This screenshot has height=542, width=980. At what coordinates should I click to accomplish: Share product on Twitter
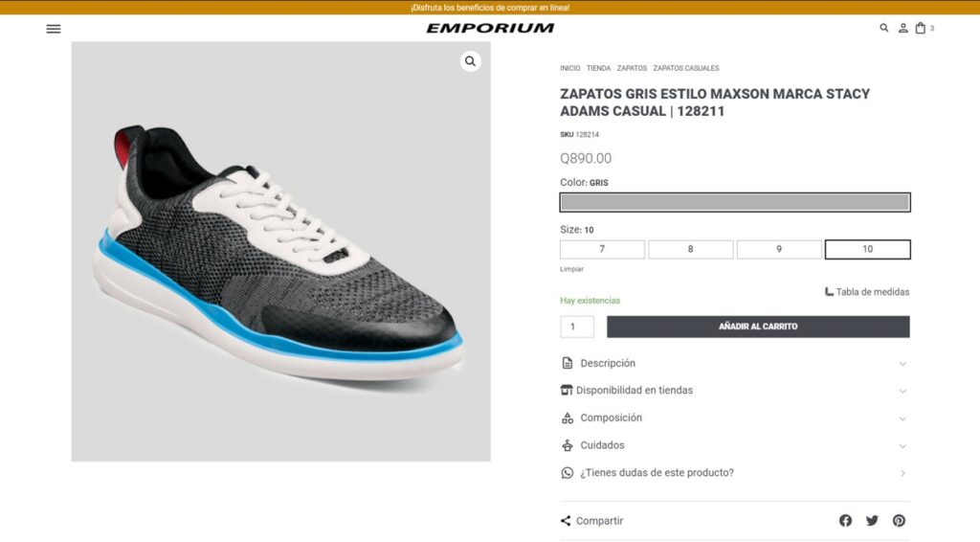872,521
